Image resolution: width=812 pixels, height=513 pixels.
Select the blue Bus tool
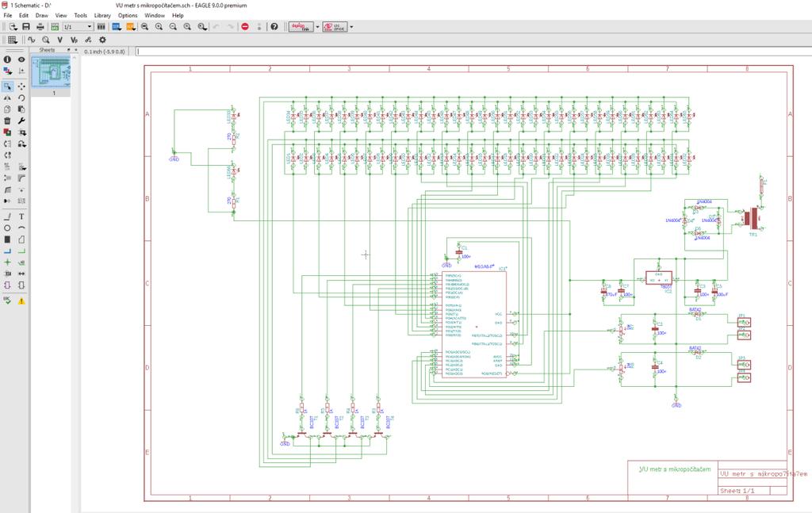[x=7, y=251]
